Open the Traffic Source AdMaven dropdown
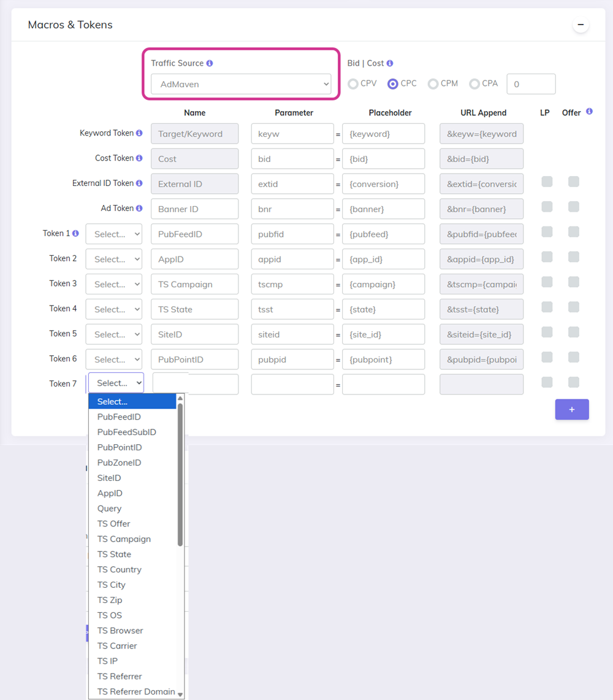The width and height of the screenshot is (613, 700). pyautogui.click(x=241, y=84)
